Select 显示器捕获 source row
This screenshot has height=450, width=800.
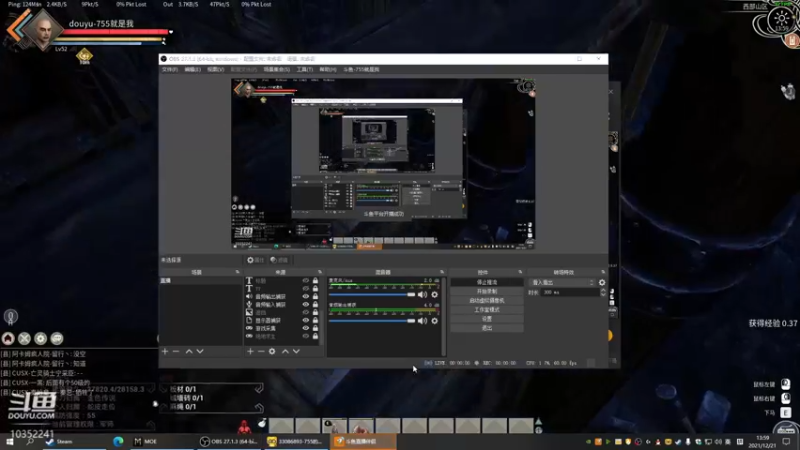tap(284, 320)
